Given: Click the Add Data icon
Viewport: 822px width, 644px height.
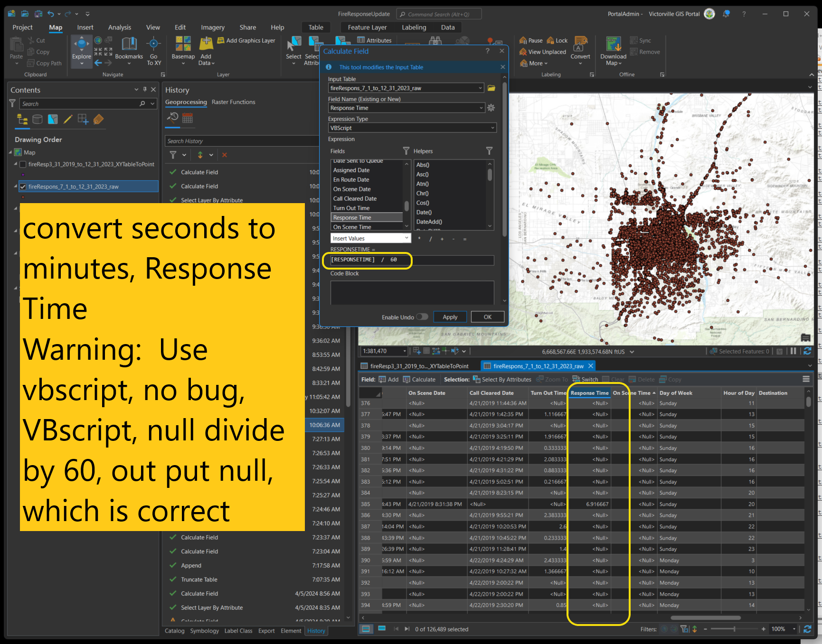Looking at the screenshot, I should pos(206,44).
